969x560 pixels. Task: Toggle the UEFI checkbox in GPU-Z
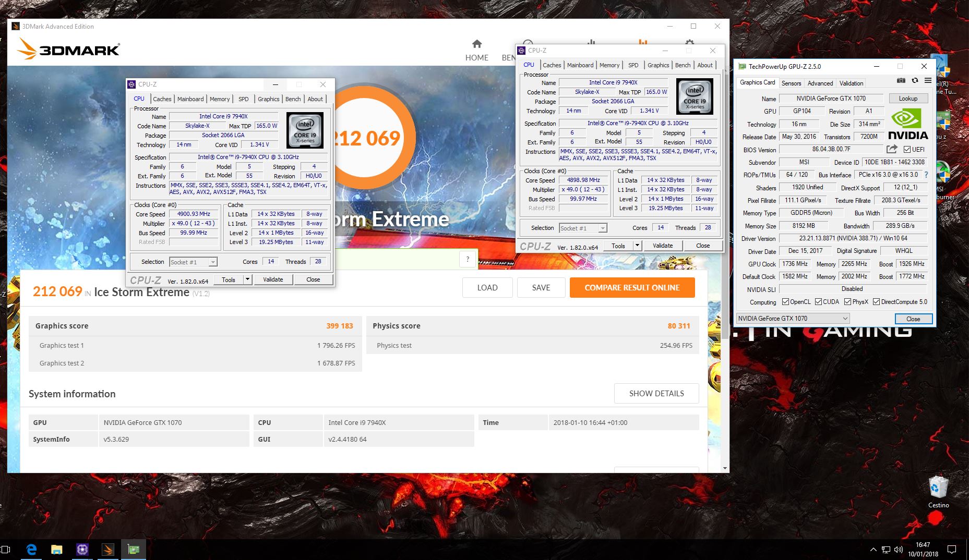pyautogui.click(x=907, y=149)
